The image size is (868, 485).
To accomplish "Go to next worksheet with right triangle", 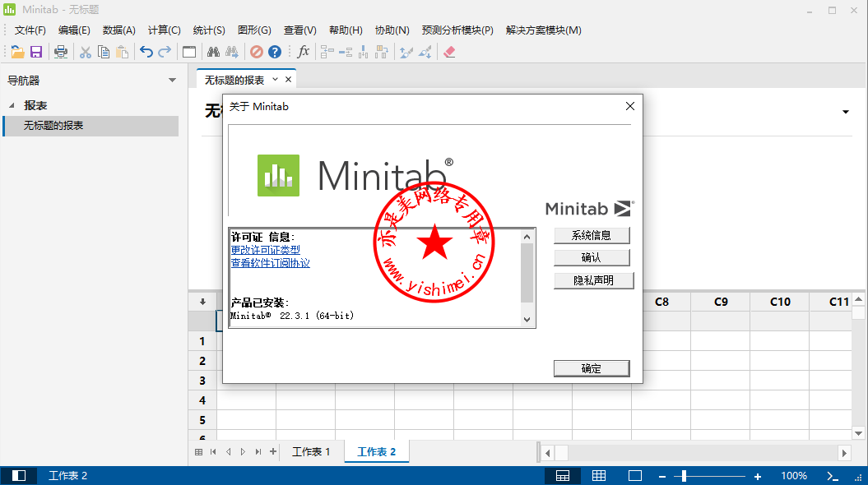I will click(x=243, y=452).
